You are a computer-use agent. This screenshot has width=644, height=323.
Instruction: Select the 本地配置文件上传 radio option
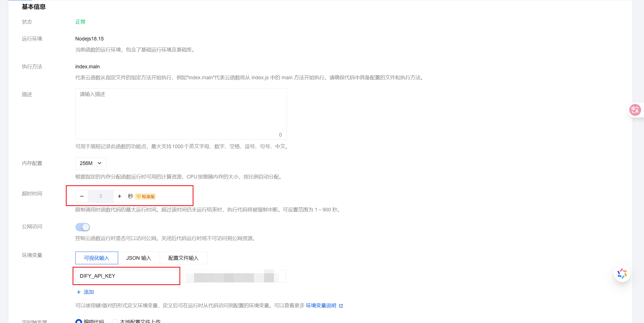(115, 321)
